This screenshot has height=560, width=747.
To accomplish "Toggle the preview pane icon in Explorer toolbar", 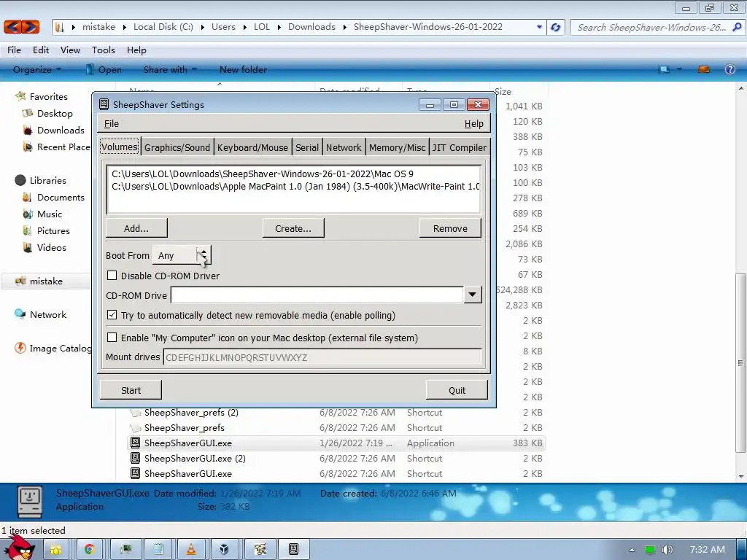I will [x=704, y=69].
